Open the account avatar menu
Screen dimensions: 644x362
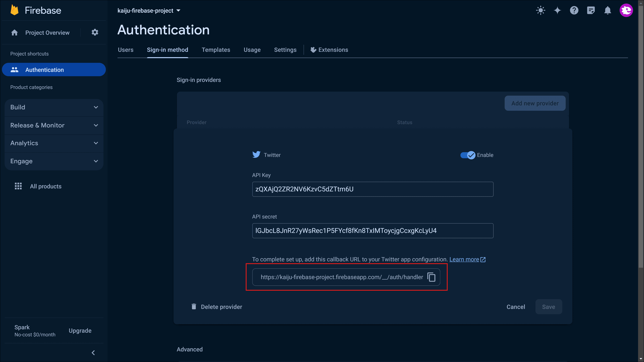(x=626, y=10)
